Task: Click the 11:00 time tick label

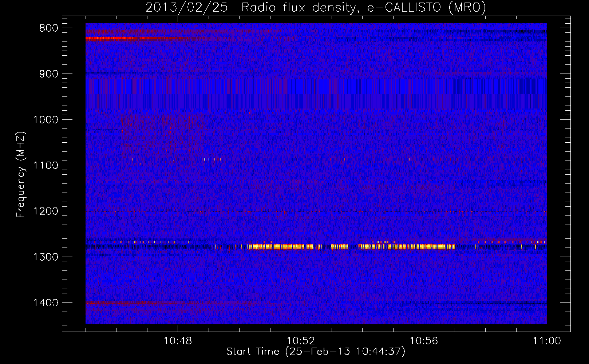Action: coord(547,341)
